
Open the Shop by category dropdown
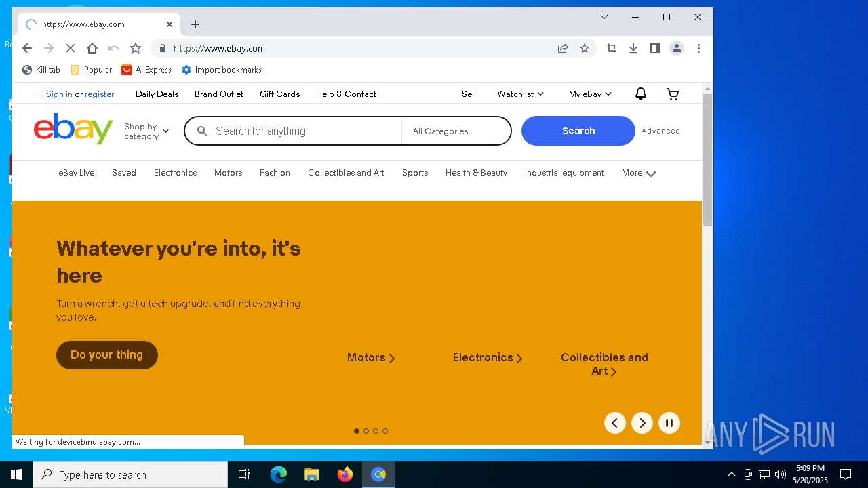[146, 131]
